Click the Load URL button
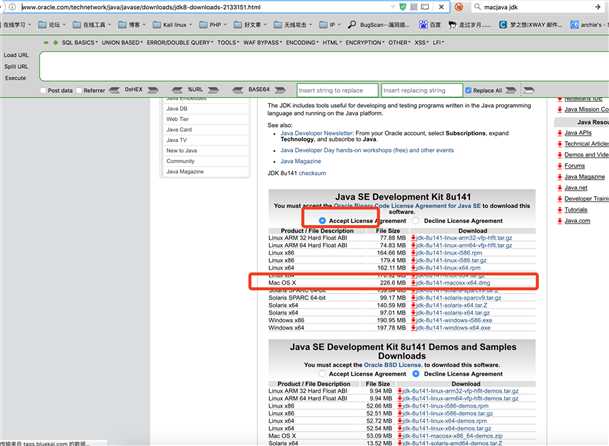609x446 pixels. 16,55
